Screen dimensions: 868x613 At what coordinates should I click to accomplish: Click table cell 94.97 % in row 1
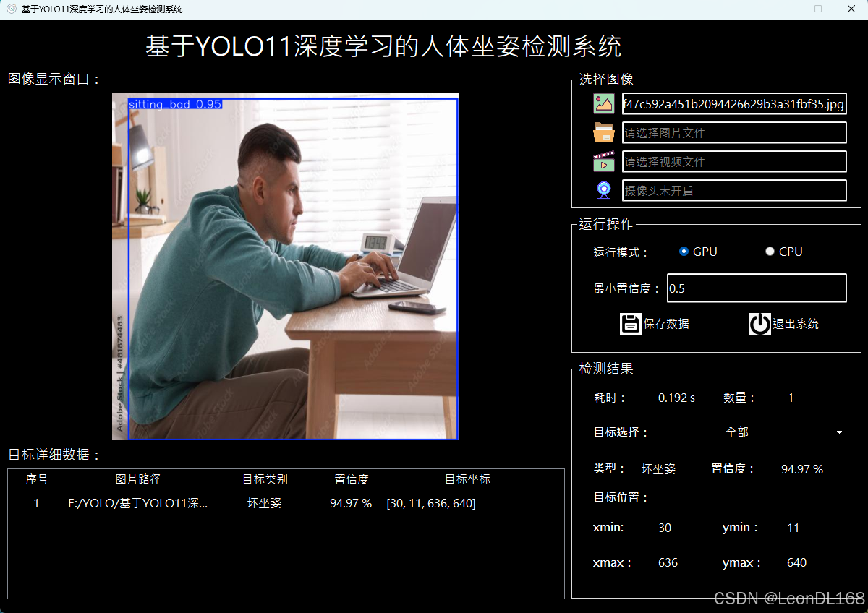[351, 503]
